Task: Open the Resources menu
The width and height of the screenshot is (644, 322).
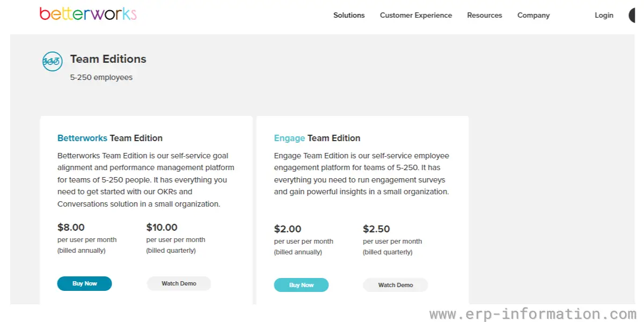Action: click(485, 15)
